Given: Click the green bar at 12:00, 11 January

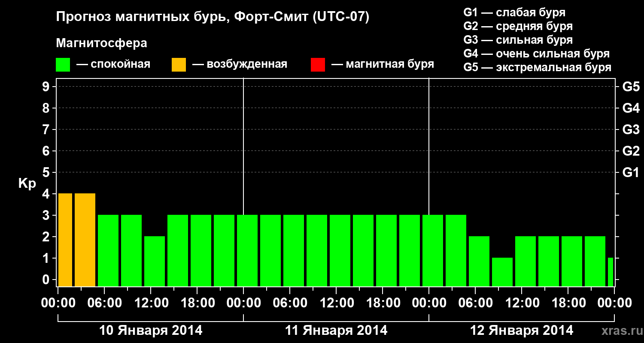Looking at the screenshot, I should 340,251.
